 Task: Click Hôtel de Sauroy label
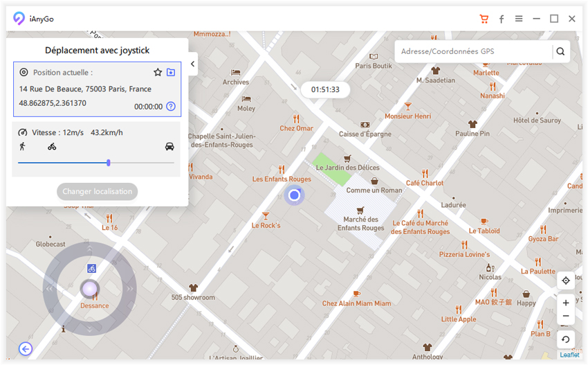coord(537,120)
